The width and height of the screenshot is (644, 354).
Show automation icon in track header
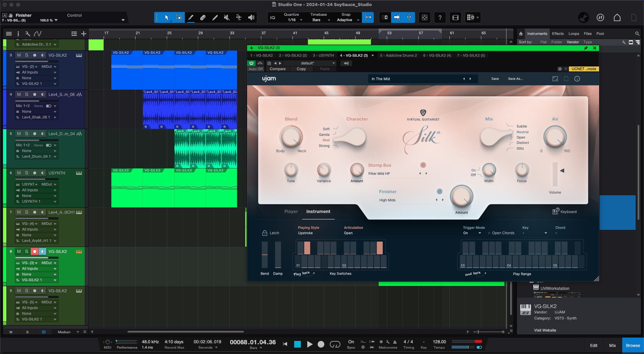[38, 34]
